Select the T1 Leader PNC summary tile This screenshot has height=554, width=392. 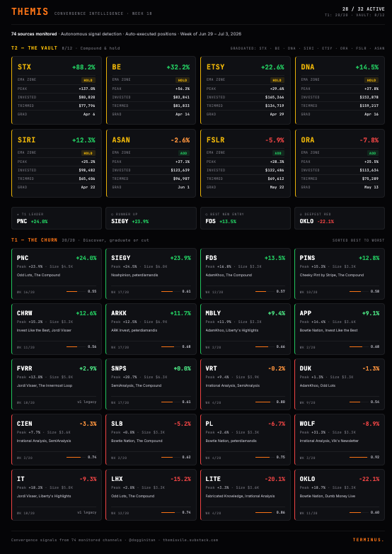[57, 218]
